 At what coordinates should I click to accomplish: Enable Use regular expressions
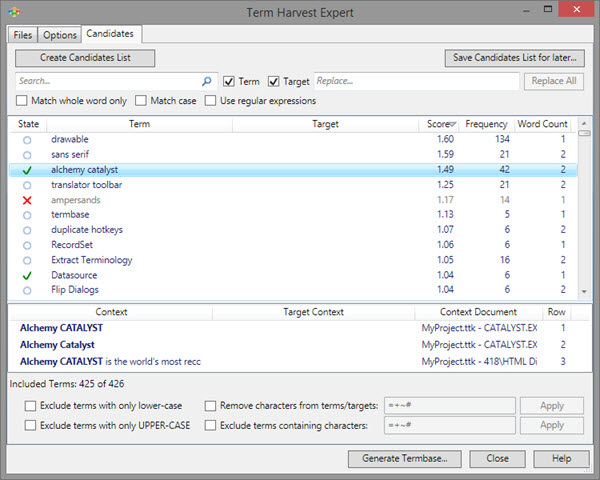[x=210, y=101]
